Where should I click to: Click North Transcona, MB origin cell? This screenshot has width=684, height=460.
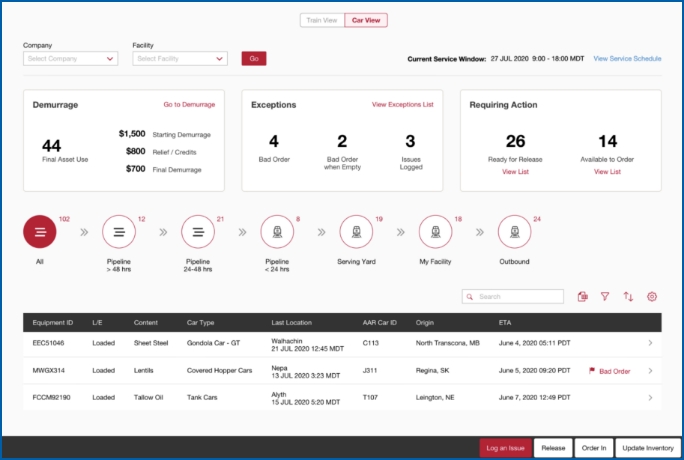click(448, 343)
